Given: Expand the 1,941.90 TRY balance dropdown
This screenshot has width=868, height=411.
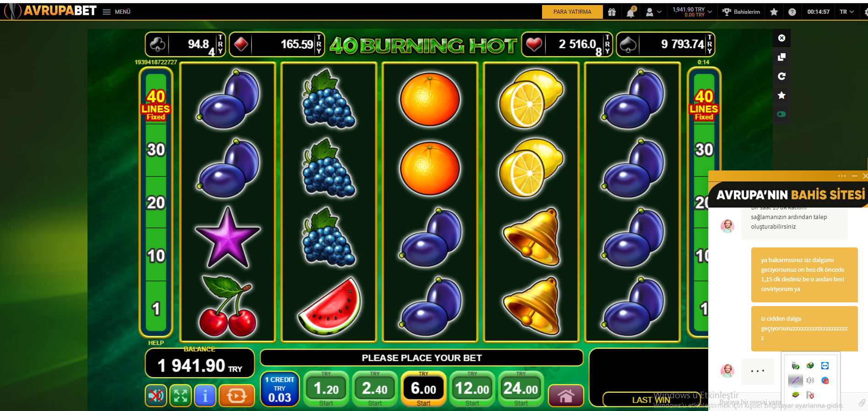Looking at the screenshot, I should (692, 12).
